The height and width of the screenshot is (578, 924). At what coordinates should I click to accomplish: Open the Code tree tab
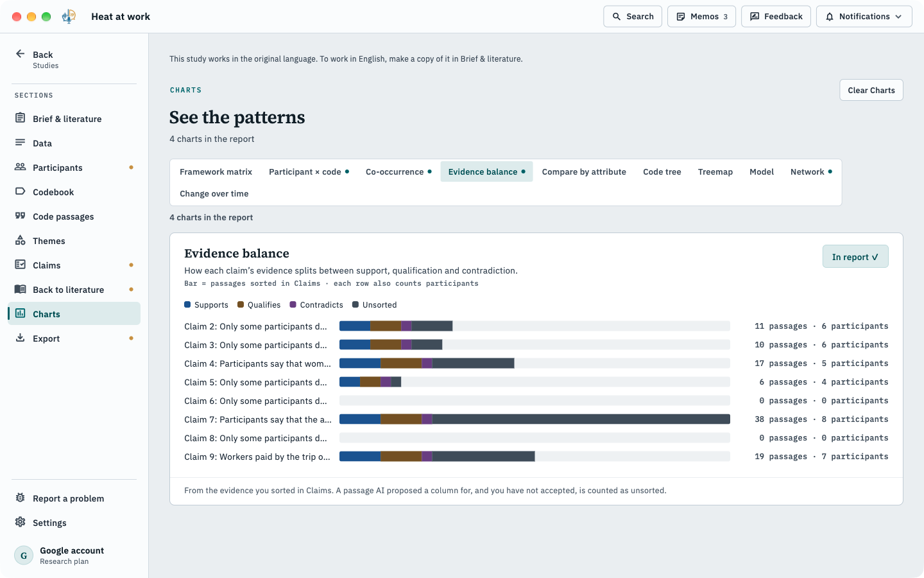(662, 171)
